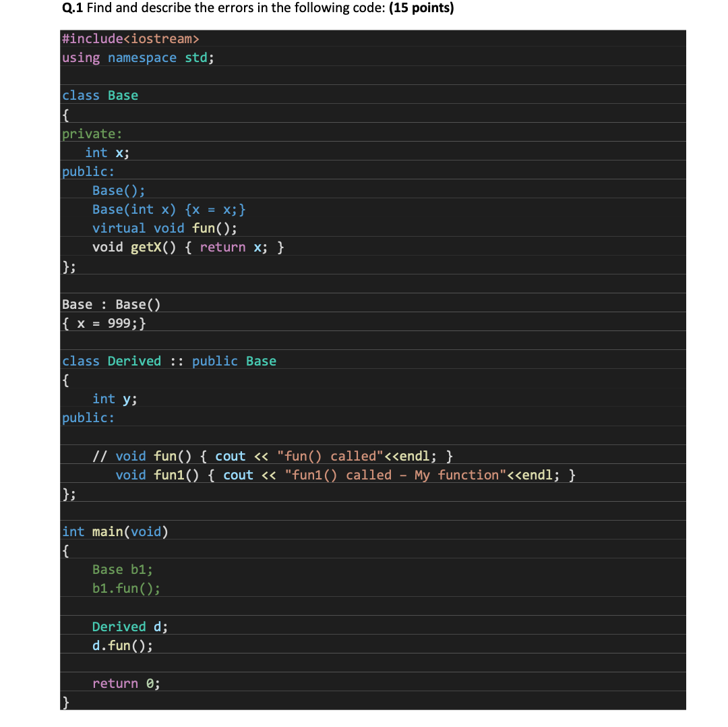728x727 pixels.
Task: Click the fun1() function definition
Action: coord(344,475)
